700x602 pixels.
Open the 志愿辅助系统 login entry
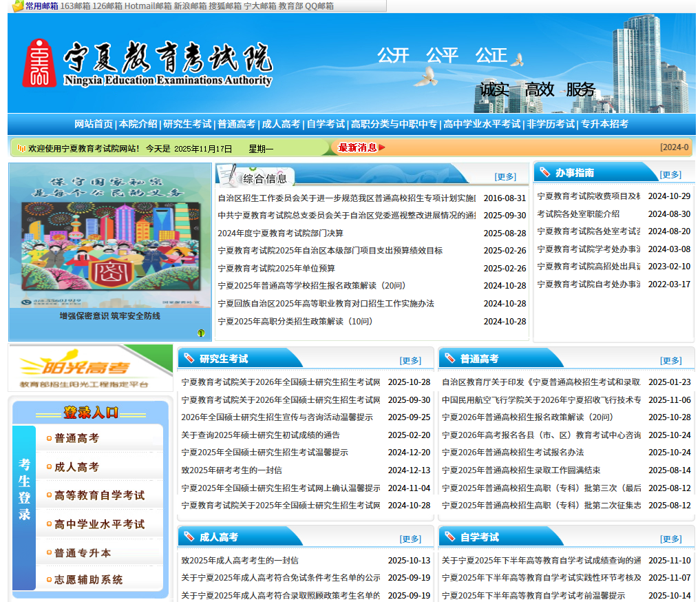[88, 579]
